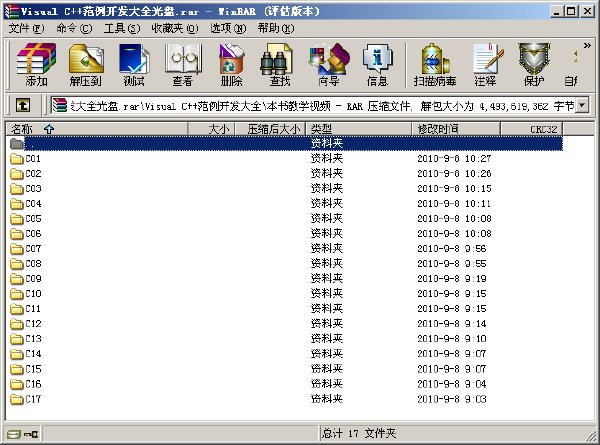
Task: Select the C03 folder icon
Action: click(x=16, y=189)
